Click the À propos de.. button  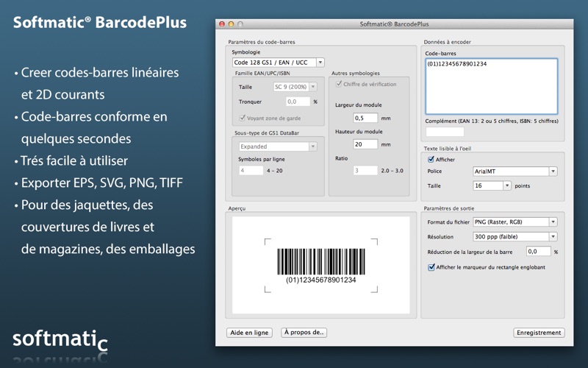tap(304, 333)
